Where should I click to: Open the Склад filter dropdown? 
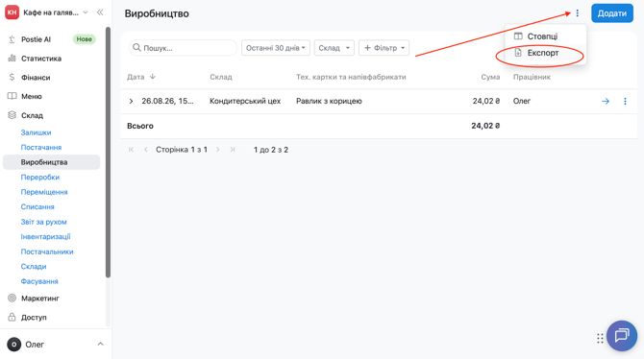coord(334,48)
